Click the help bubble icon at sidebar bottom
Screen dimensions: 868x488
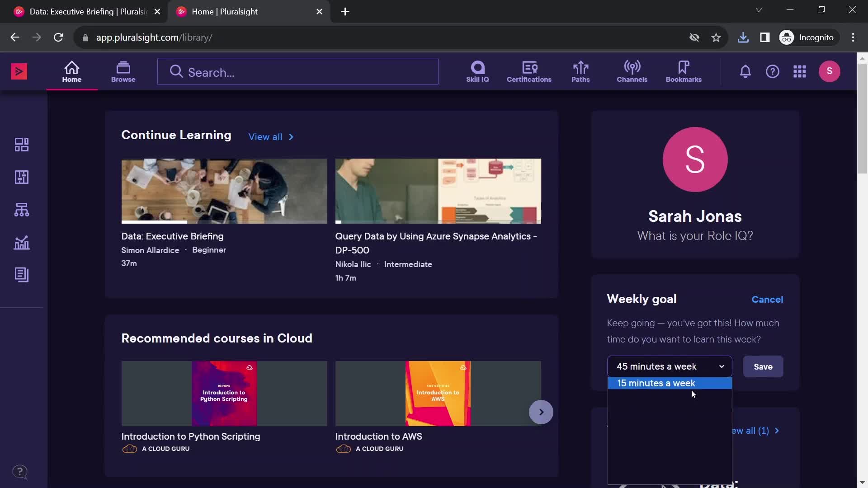(20, 472)
